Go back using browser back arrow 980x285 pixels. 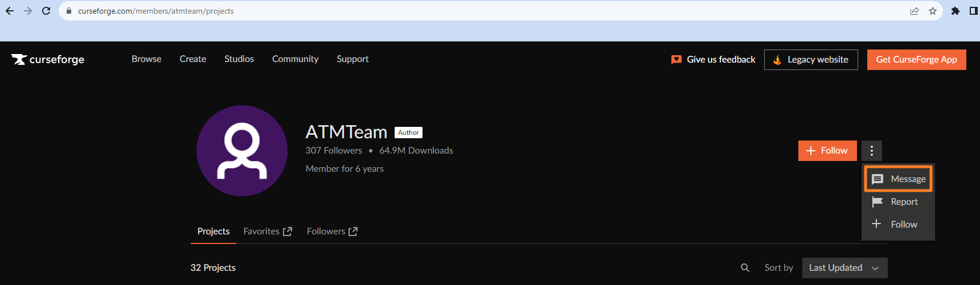pos(10,11)
